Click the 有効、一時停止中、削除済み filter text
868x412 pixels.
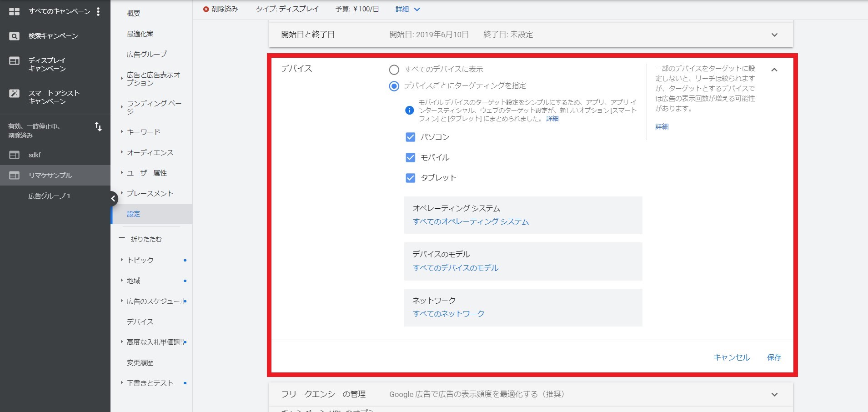tap(34, 131)
